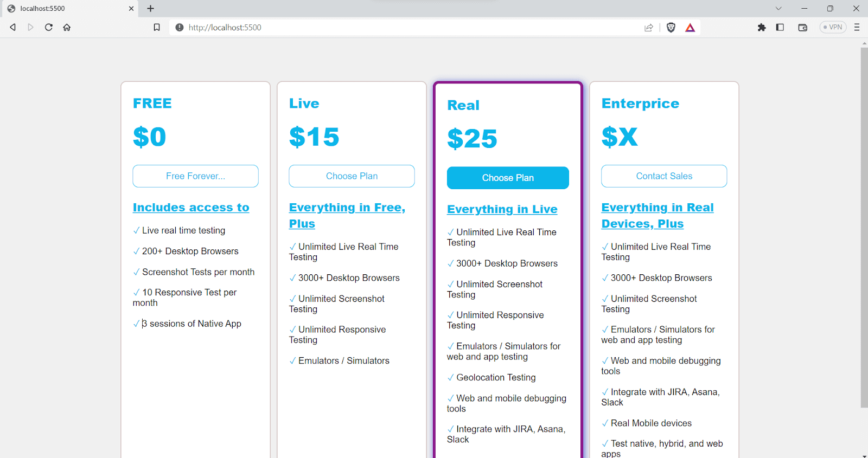Expand the tab search dropdown chevron

[778, 8]
